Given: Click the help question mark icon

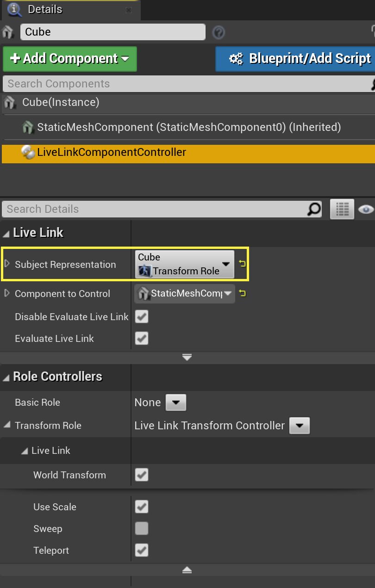Looking at the screenshot, I should click(x=219, y=32).
